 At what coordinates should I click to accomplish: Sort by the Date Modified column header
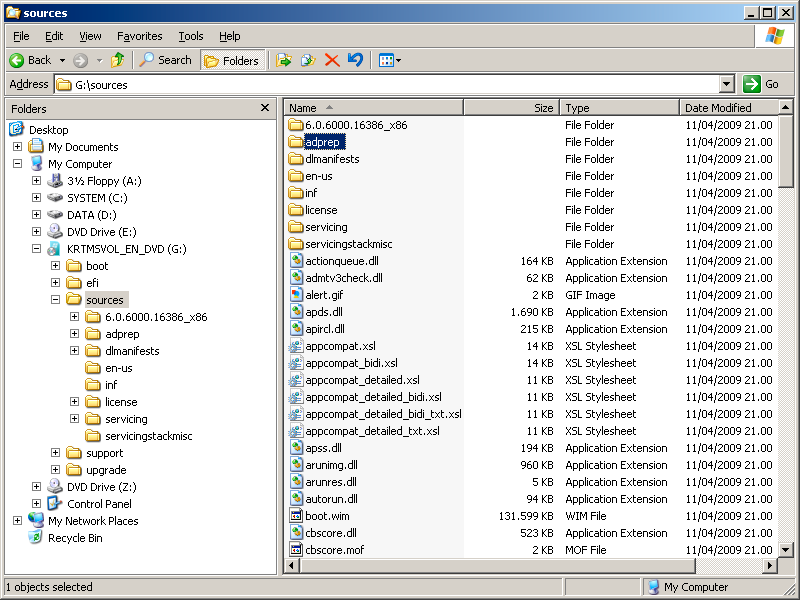point(729,108)
